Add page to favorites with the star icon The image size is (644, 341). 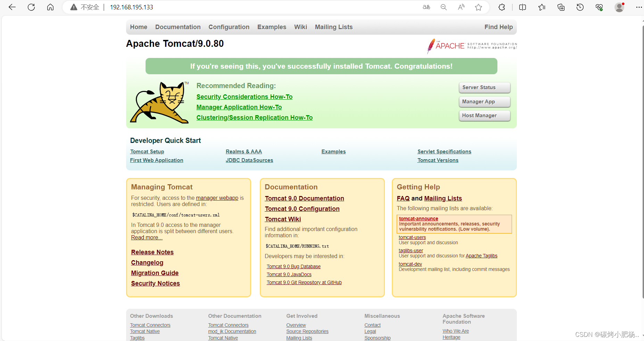click(x=479, y=7)
